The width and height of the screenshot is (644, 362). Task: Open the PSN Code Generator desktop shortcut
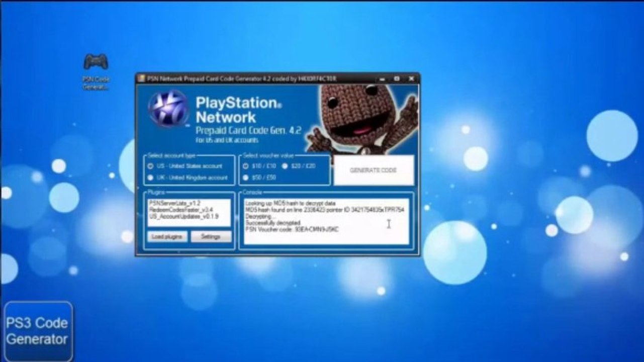96,71
